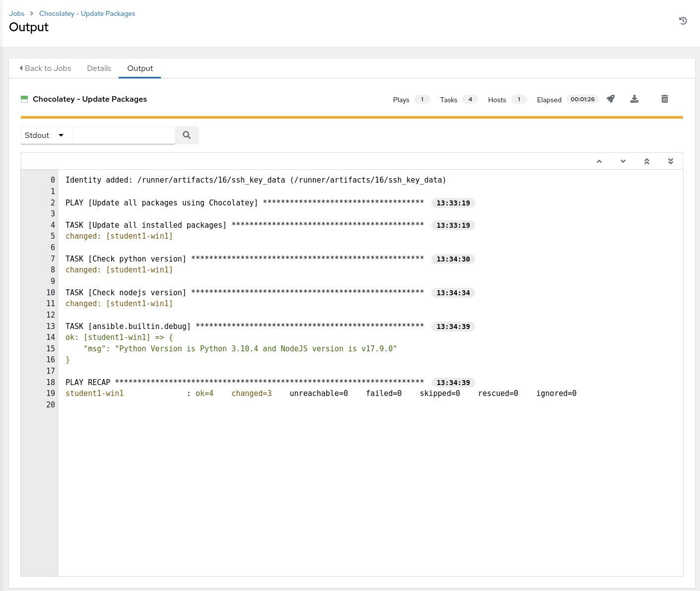Focus the output search text field
The height and width of the screenshot is (591, 700).
tap(124, 135)
